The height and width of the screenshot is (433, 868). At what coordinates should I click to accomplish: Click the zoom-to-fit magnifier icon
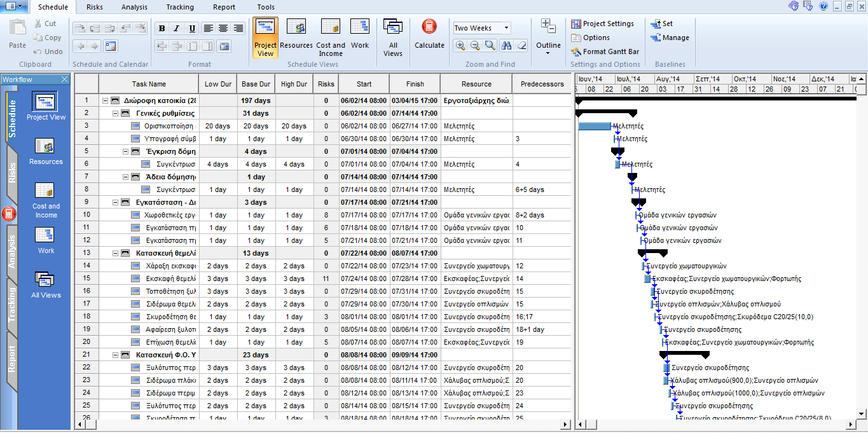[490, 46]
